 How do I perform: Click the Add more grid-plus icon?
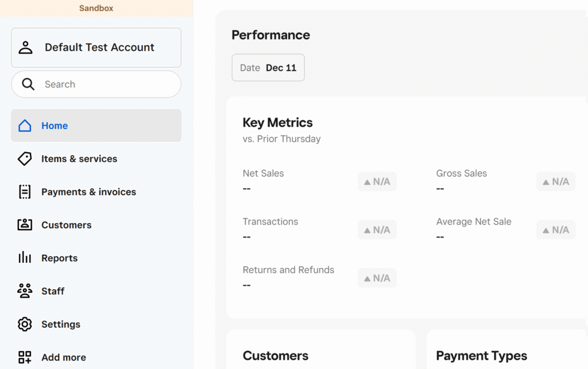(25, 357)
